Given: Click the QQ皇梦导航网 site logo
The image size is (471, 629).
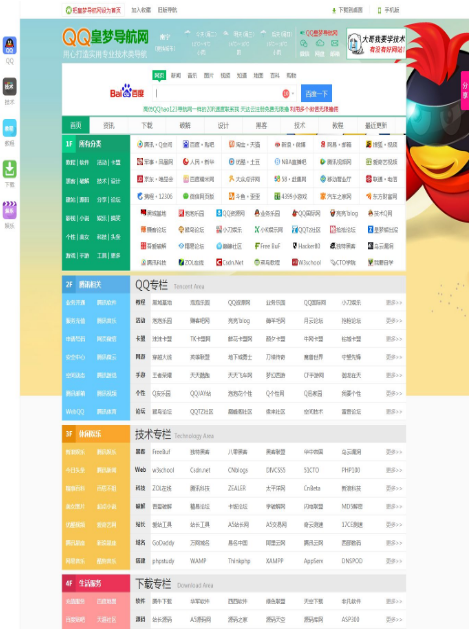Looking at the screenshot, I should point(106,37).
